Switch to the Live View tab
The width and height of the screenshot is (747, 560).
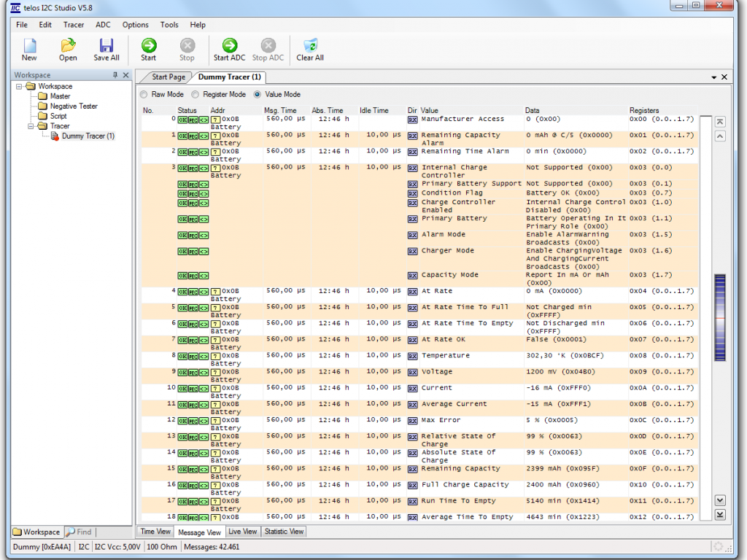point(242,532)
